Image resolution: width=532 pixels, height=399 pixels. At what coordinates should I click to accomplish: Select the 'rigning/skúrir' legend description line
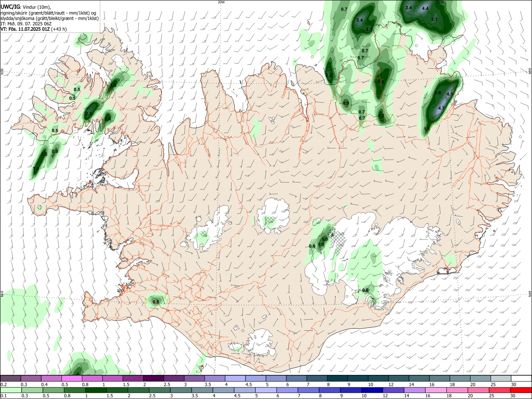[48, 13]
